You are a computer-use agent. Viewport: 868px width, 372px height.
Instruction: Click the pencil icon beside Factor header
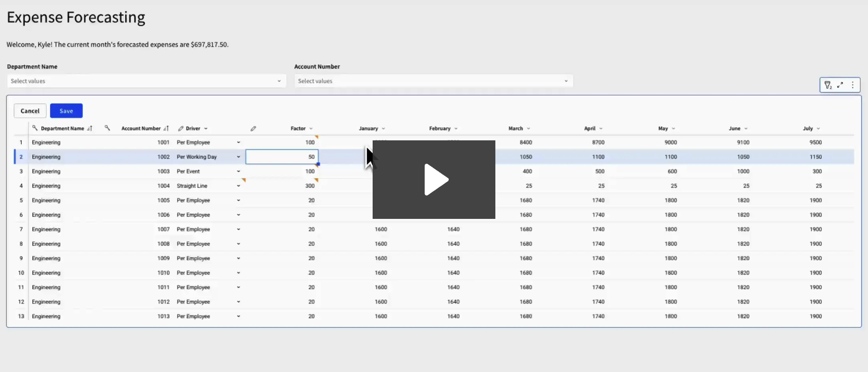click(x=253, y=129)
